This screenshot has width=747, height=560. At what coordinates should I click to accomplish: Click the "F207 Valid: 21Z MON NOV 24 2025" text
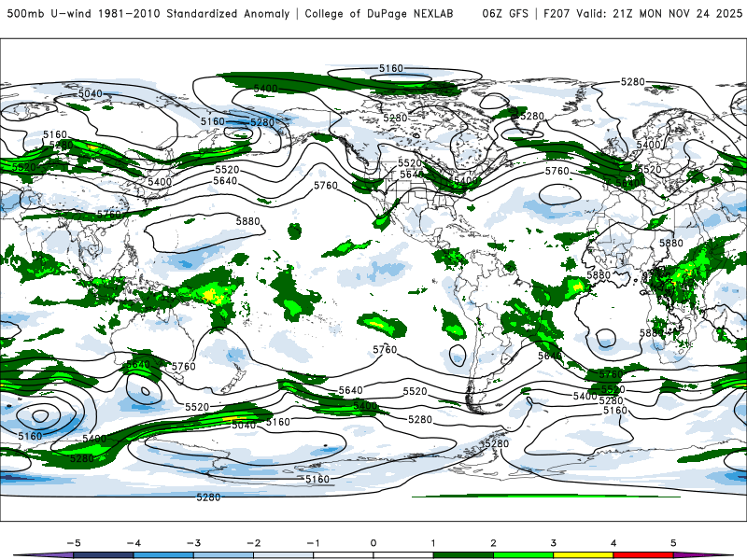click(642, 13)
